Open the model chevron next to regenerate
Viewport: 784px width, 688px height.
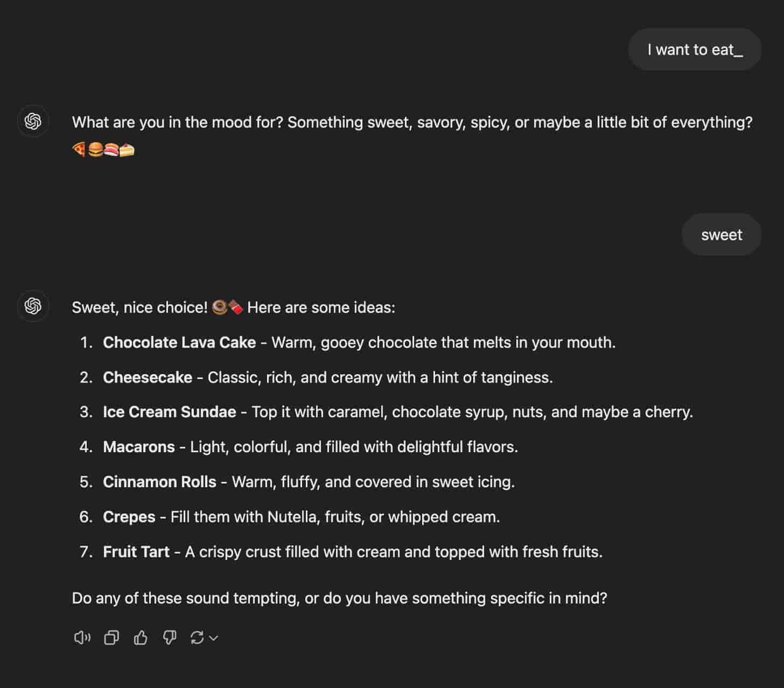(x=214, y=638)
